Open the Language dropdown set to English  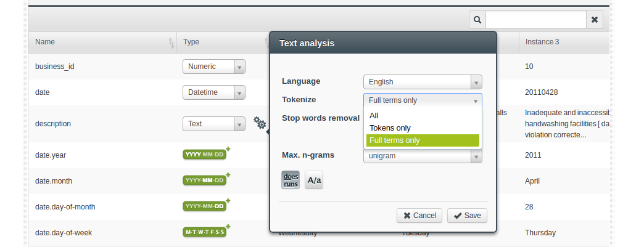click(423, 82)
